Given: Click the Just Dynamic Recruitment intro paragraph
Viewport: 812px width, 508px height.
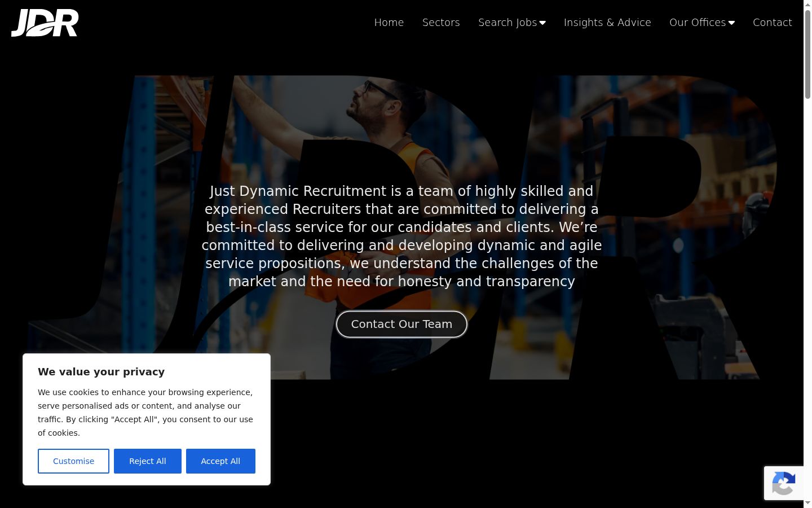Looking at the screenshot, I should (401, 236).
